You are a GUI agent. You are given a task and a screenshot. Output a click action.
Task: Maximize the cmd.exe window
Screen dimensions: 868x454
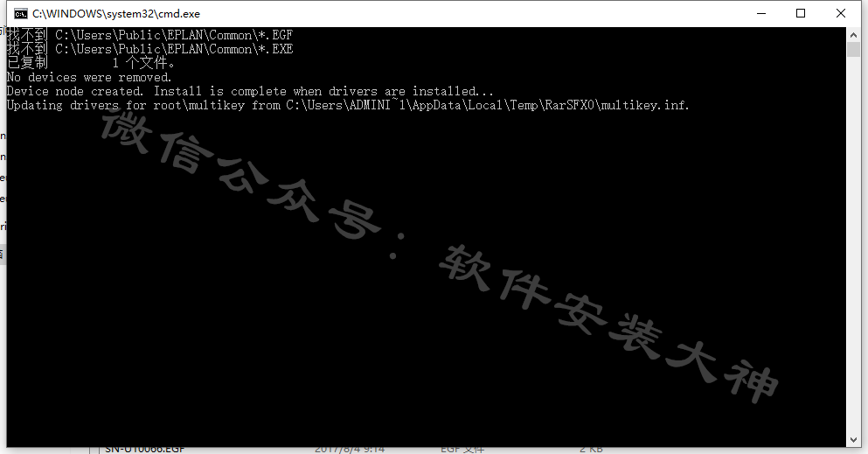tap(801, 13)
